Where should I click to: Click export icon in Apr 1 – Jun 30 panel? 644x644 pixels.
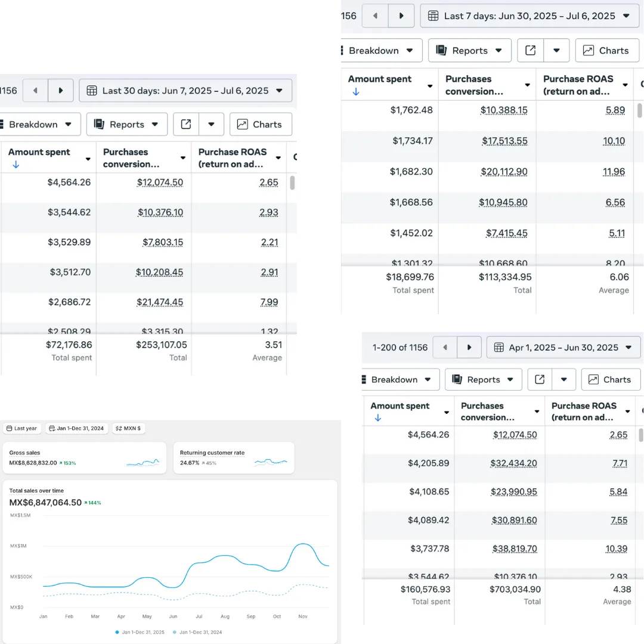point(540,379)
